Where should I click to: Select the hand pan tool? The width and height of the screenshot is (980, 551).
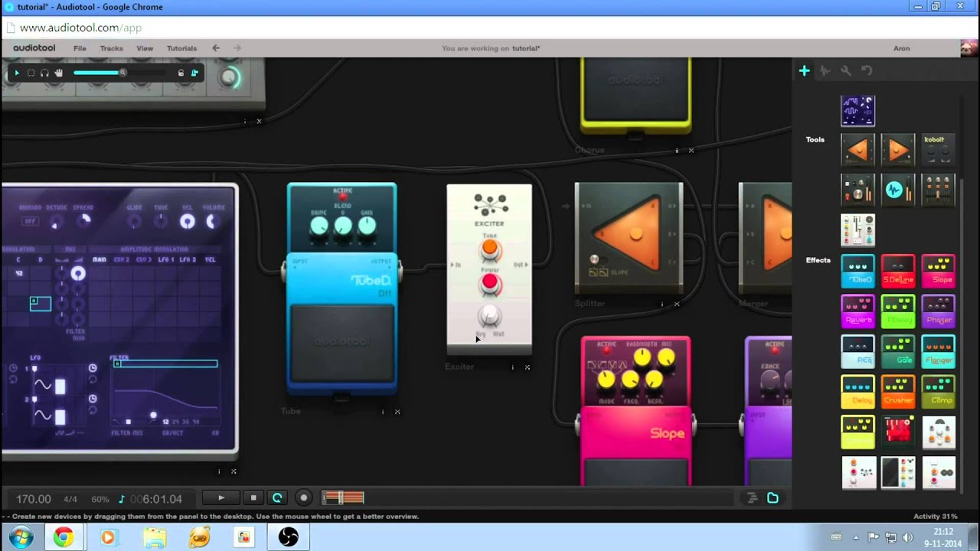pos(58,73)
